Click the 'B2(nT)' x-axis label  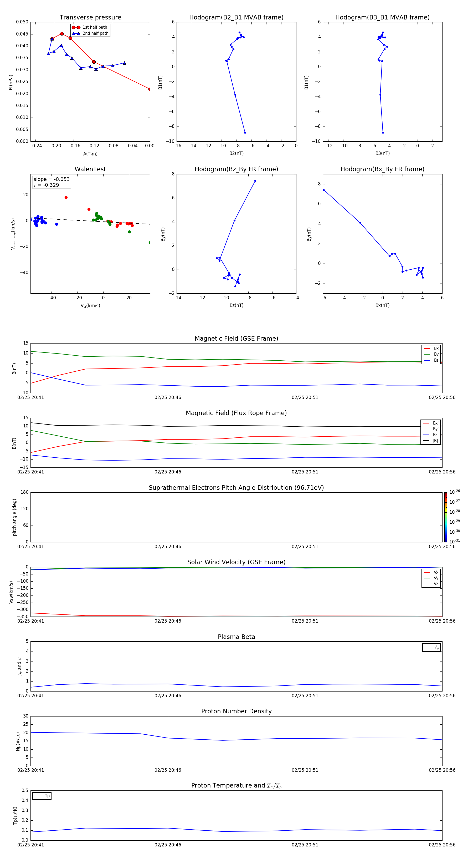point(236,153)
